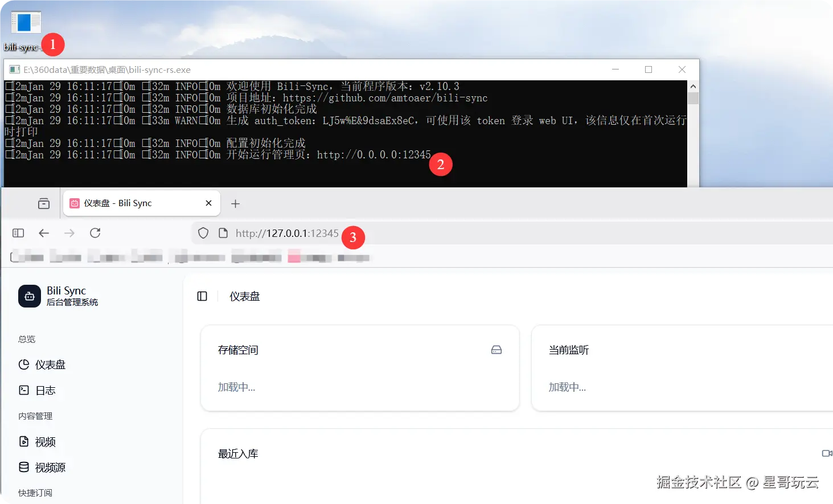833x504 pixels.
Task: Click the 总览 sidebar section label
Action: tap(27, 339)
